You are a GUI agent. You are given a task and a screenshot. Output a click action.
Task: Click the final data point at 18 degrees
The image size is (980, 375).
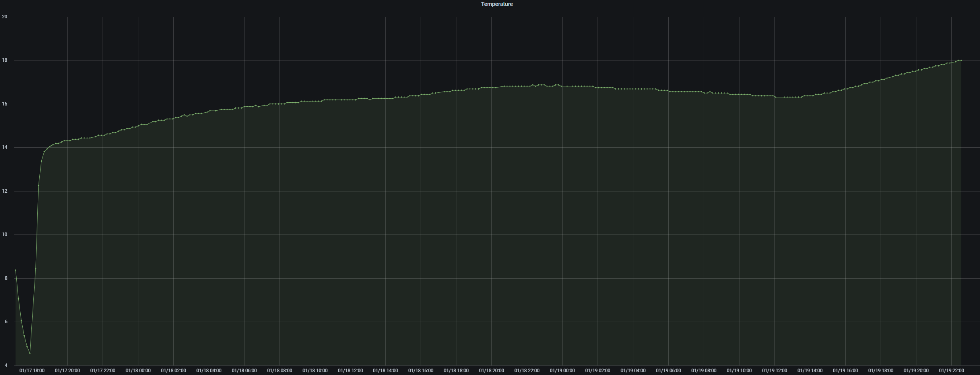[x=961, y=61]
